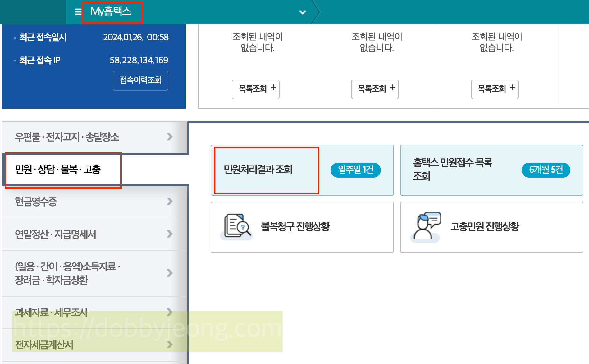Click the 최근 접속일시 value 2024.01.26. 00:58
This screenshot has width=589, height=364.
point(136,37)
